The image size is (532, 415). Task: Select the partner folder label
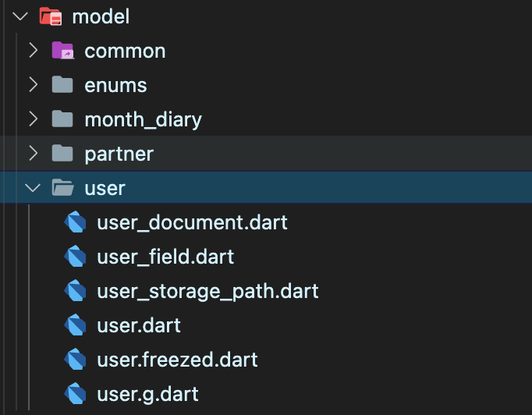click(x=119, y=154)
